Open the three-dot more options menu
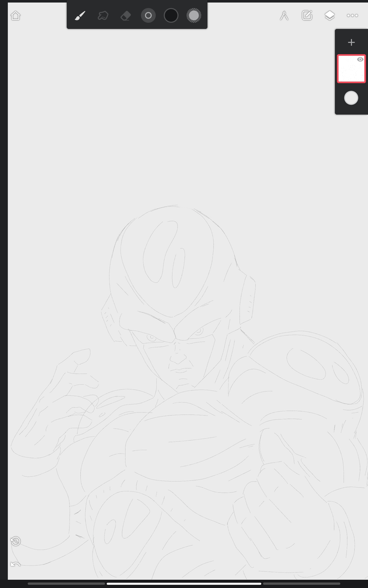Screen dimensions: 368x588 tap(352, 16)
